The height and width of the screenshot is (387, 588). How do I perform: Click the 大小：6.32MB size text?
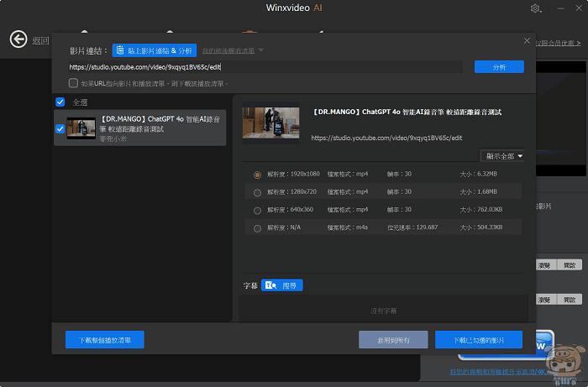tap(478, 175)
